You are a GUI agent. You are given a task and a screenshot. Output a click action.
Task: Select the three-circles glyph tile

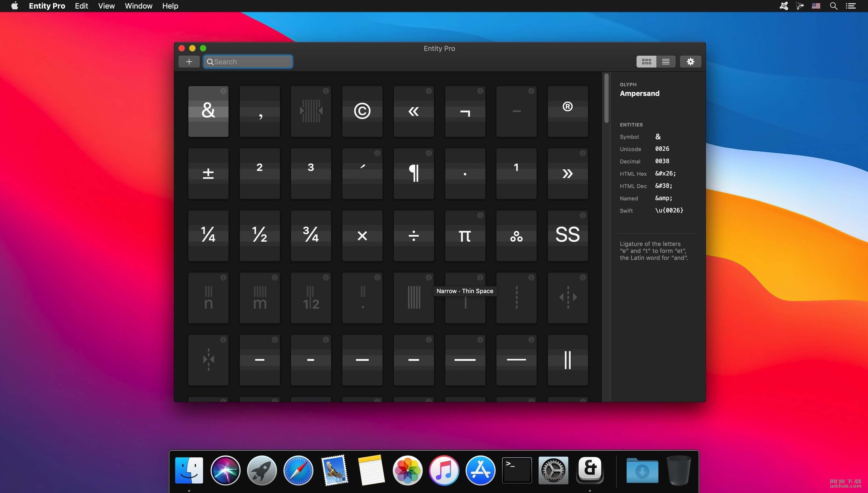[516, 236]
